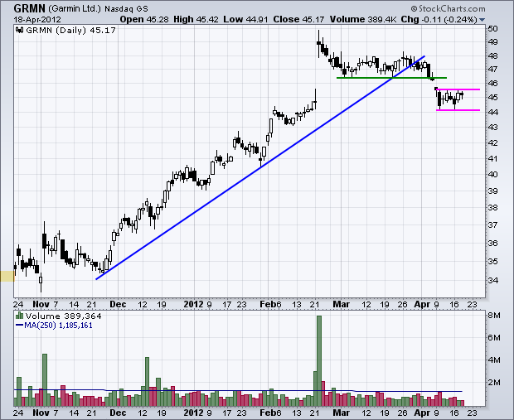Viewport: 514px width, 420px height.
Task: Click the dark blue MA(250) line in the volume panel
Action: (x=238, y=390)
